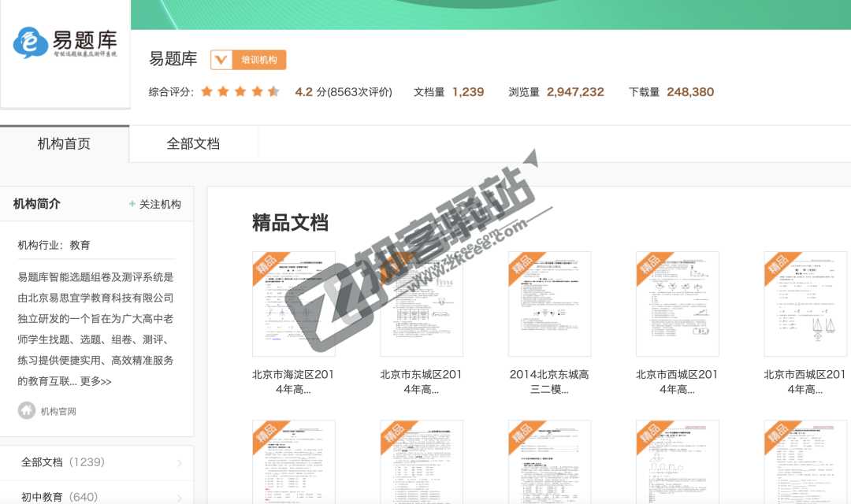
Task: Switch to the 全部文档 tab
Action: pos(193,143)
